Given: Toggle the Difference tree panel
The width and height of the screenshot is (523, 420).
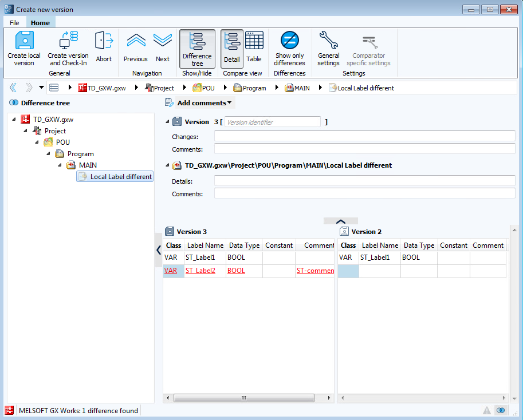Looking at the screenshot, I should 197,49.
